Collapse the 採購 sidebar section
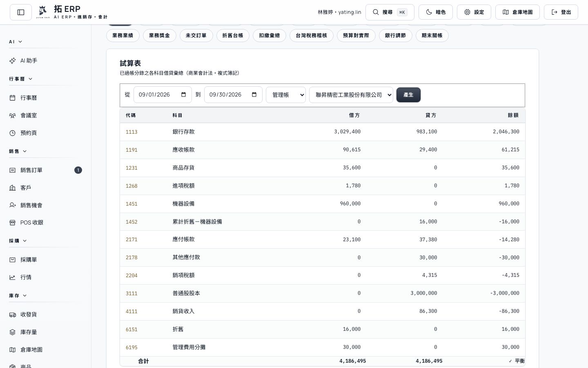 pos(18,241)
